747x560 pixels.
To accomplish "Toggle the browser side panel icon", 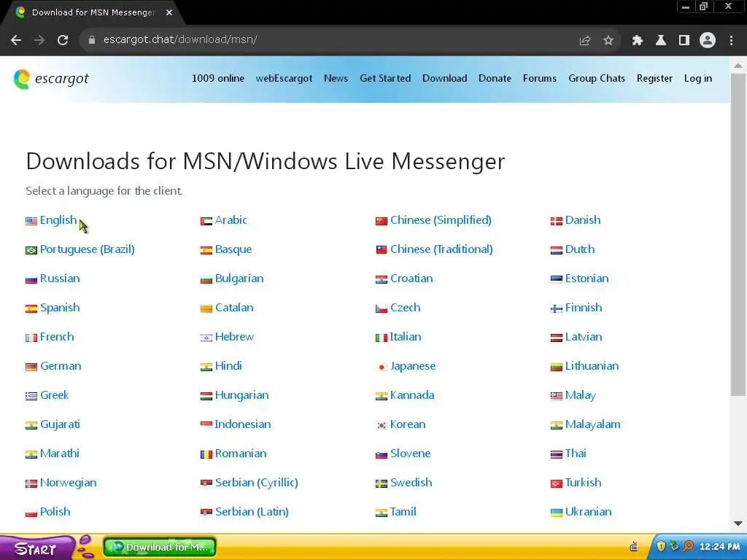I will pos(684,41).
